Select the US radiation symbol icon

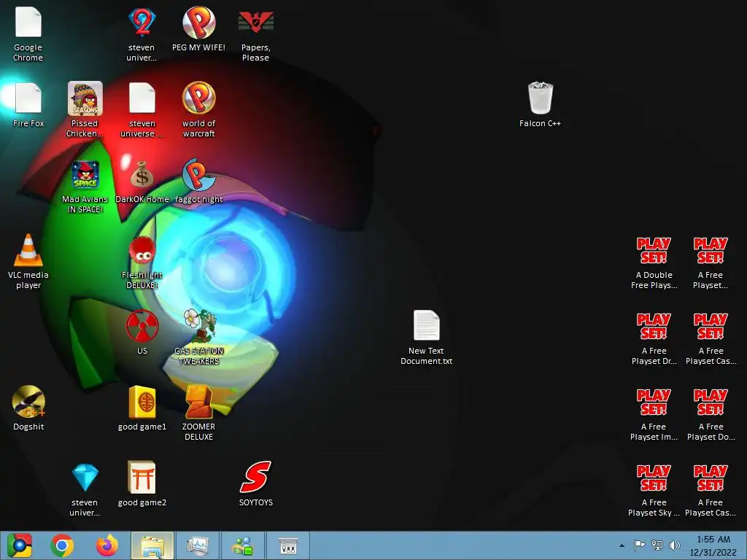[142, 326]
